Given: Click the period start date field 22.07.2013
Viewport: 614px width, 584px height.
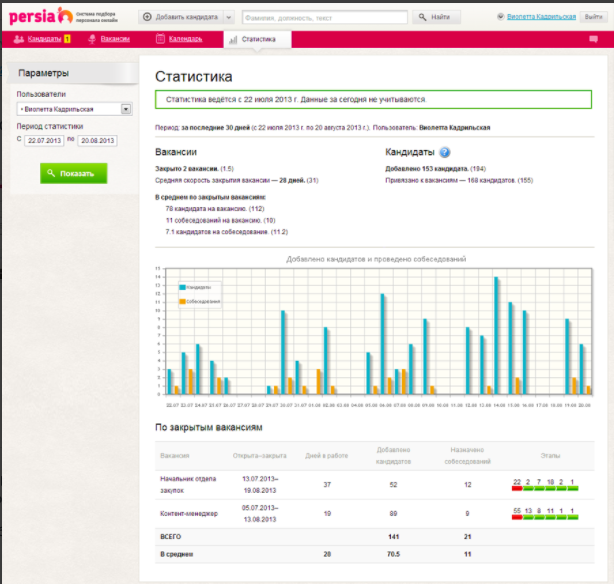Looking at the screenshot, I should (43, 141).
